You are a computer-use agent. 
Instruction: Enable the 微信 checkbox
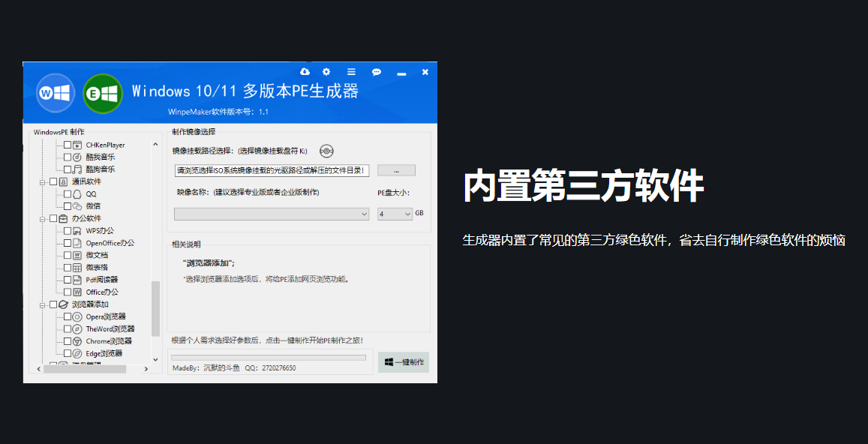point(68,206)
